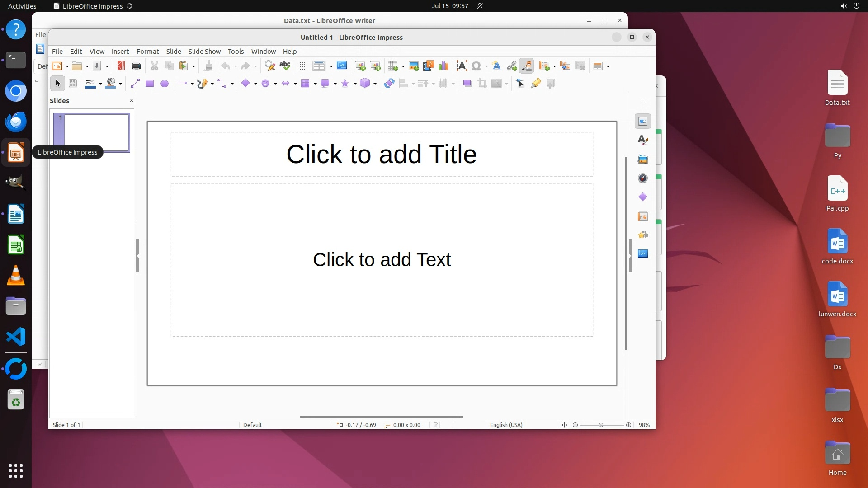Viewport: 868px width, 488px height.
Task: Toggle the Shadow button in drawing toolbar
Action: [467, 84]
